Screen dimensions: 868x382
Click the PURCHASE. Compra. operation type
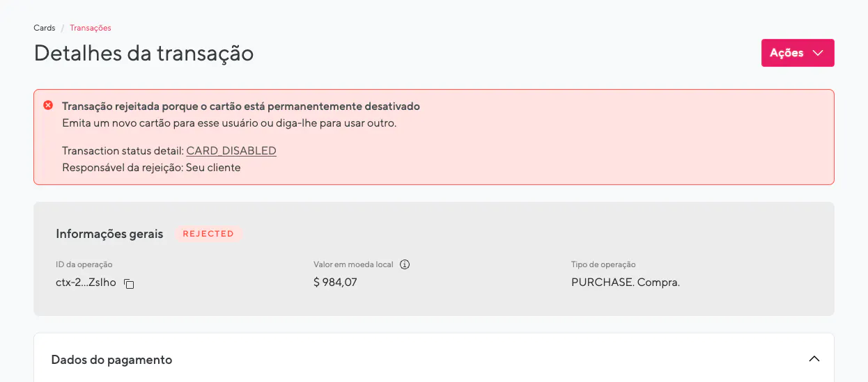[625, 282]
